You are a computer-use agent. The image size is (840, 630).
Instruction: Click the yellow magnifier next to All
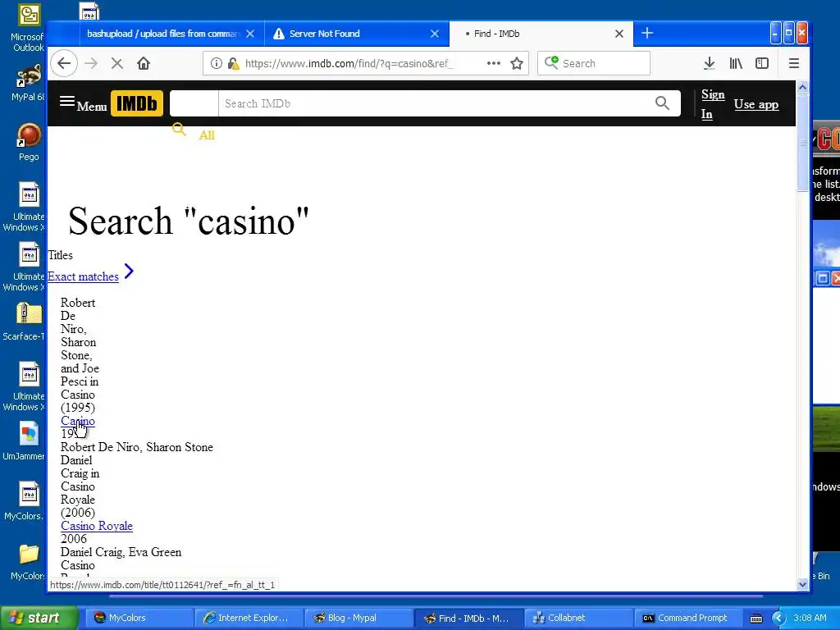[179, 129]
